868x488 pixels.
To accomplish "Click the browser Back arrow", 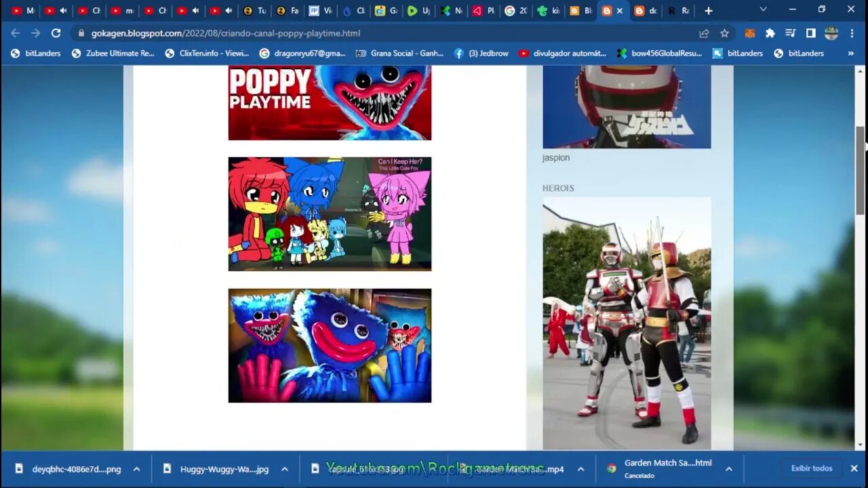I will tap(16, 33).
